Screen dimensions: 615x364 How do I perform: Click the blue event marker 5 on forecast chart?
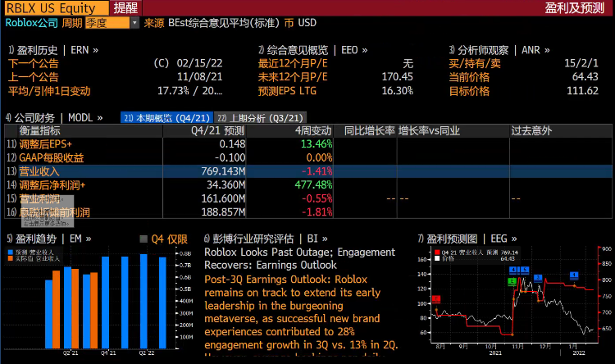525,270
